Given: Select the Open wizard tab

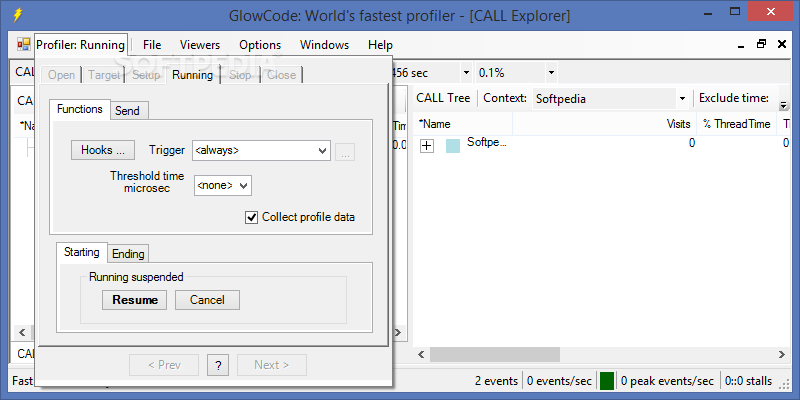Looking at the screenshot, I should coord(61,75).
